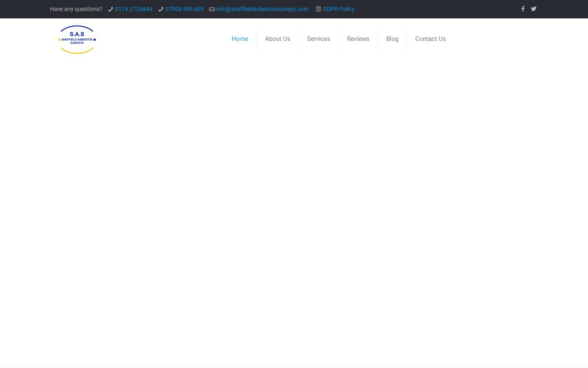Click the document icon beside GDPR Policy
588x368 pixels.
pos(318,9)
